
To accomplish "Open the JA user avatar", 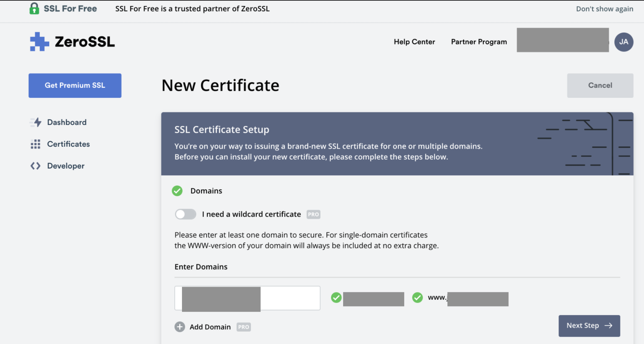I will click(624, 42).
